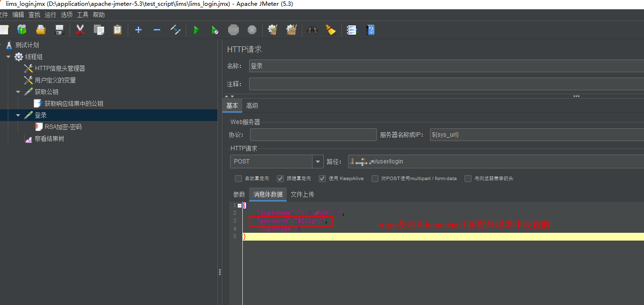Click the 服务器名称或IP field

[537, 135]
